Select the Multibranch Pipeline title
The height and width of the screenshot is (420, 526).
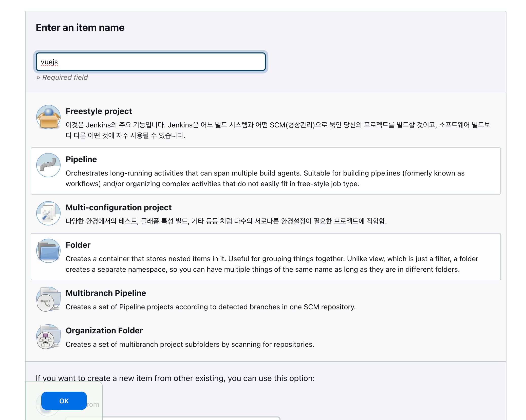pos(106,293)
